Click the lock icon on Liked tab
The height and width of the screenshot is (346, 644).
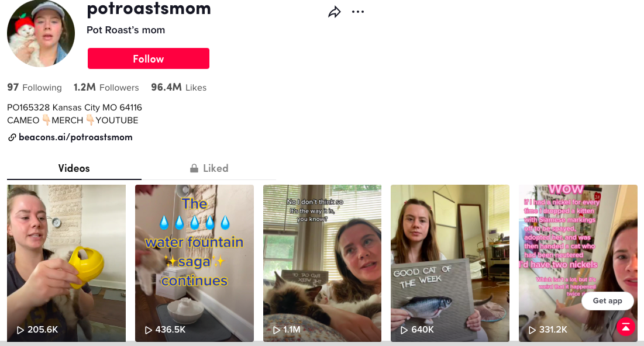tap(194, 168)
